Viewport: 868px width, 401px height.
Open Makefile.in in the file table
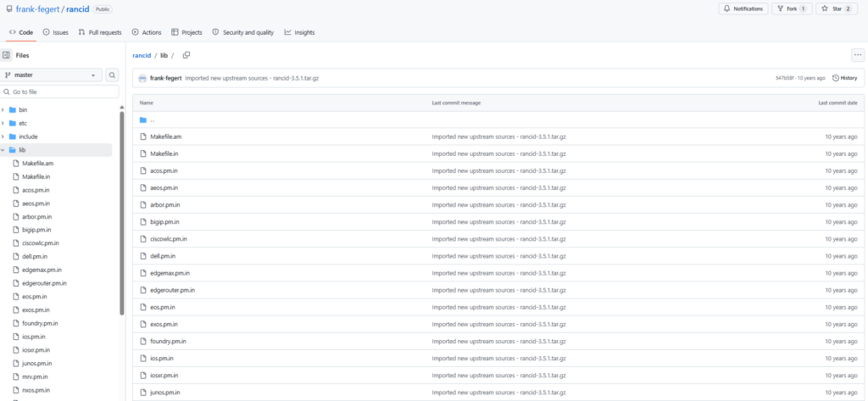point(164,154)
